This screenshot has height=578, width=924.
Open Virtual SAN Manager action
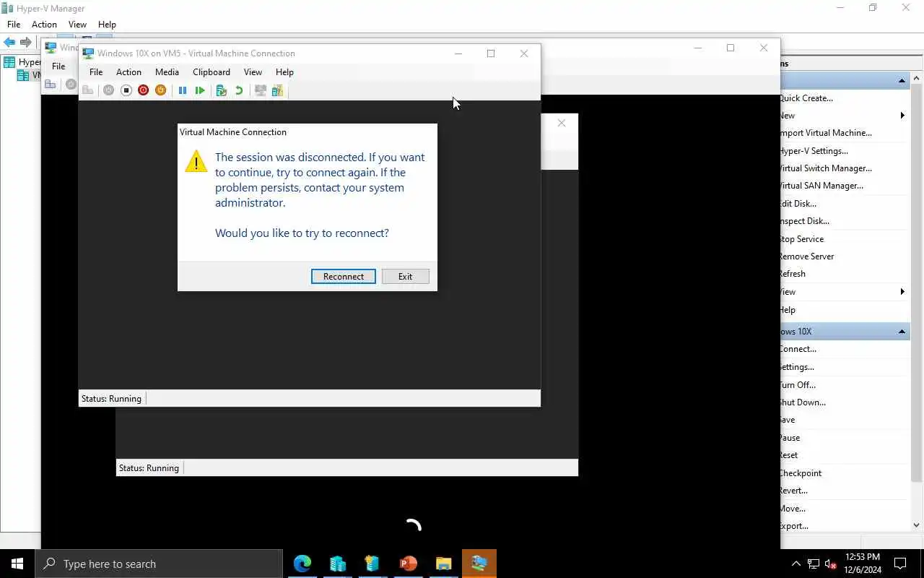click(821, 186)
